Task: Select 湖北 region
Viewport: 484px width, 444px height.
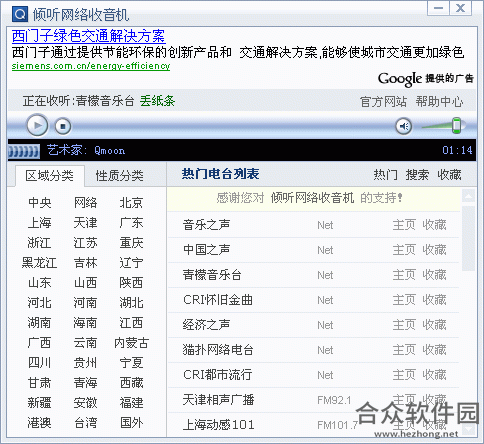Action: point(131,303)
